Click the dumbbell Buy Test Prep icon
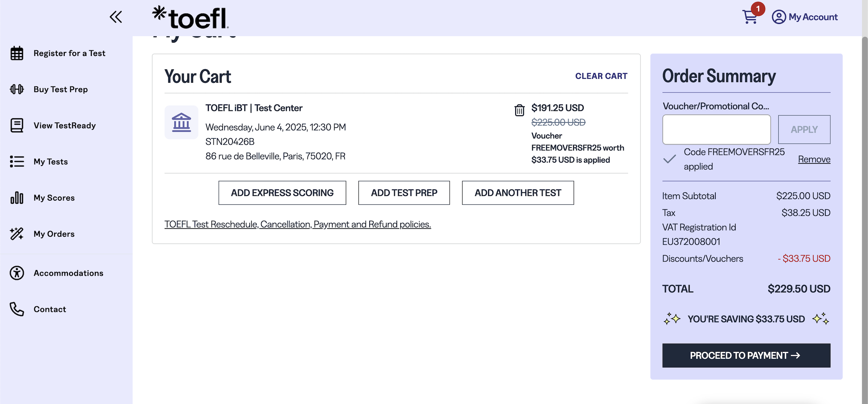 17,89
